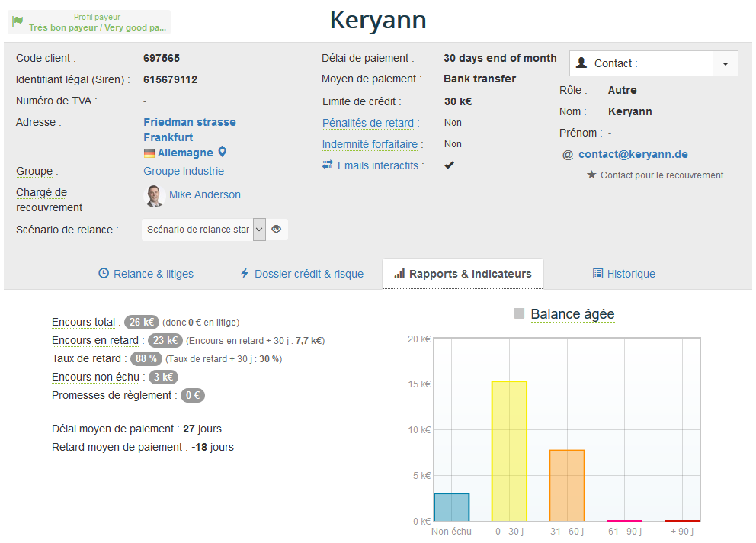Image resolution: width=756 pixels, height=543 pixels.
Task: Click the yellow 0 - 30 j bar
Action: click(x=509, y=451)
